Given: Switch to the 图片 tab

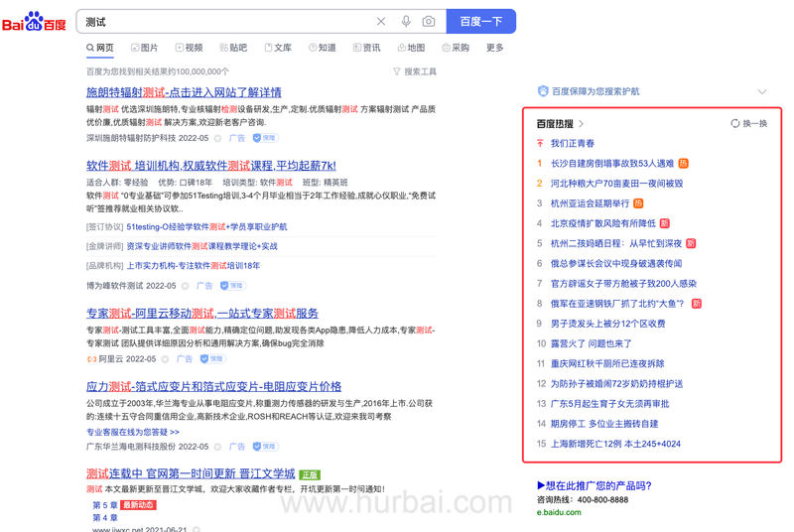Looking at the screenshot, I should click(x=144, y=48).
